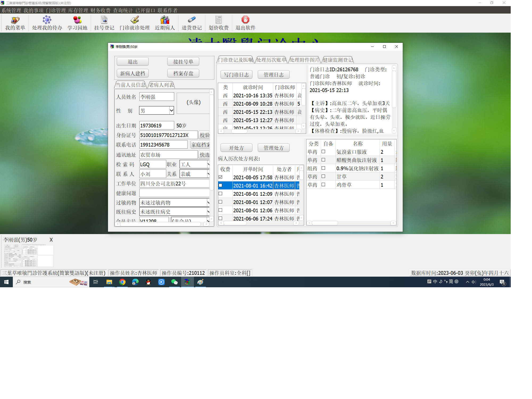Open 划价收费 toolbar icon

click(219, 23)
